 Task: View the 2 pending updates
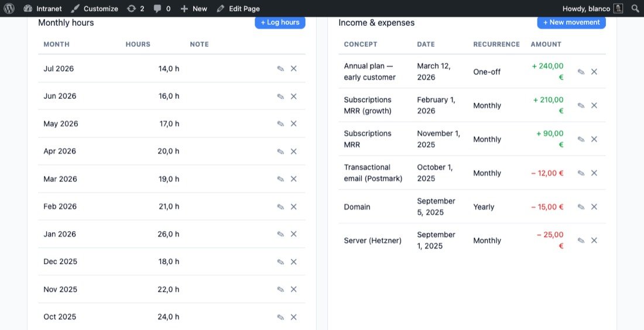pos(136,8)
